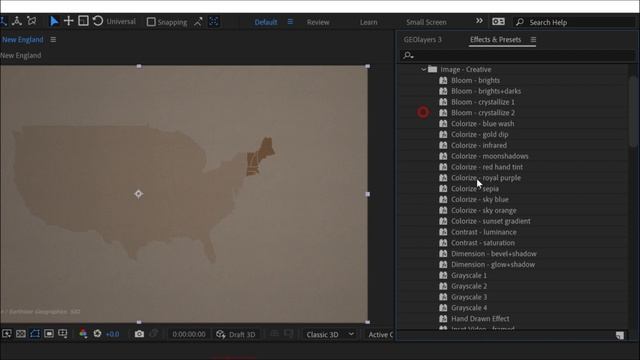This screenshot has width=640, height=360.
Task: Select the Selection arrow tool
Action: pos(53,21)
